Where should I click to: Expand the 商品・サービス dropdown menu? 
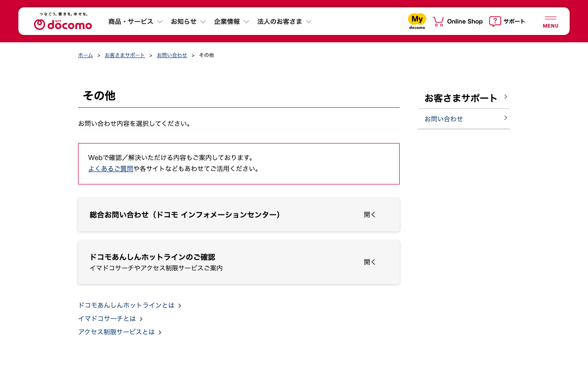pos(136,22)
